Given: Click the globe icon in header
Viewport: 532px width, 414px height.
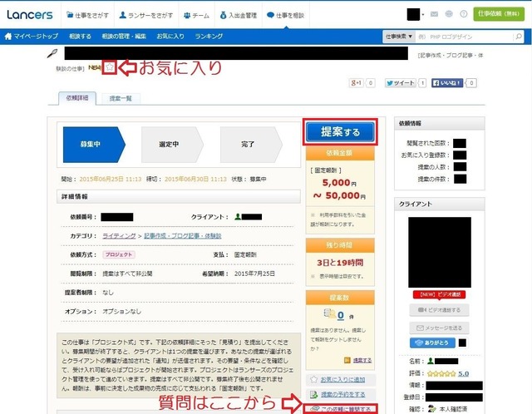Looking at the screenshot, I should pos(449,14).
